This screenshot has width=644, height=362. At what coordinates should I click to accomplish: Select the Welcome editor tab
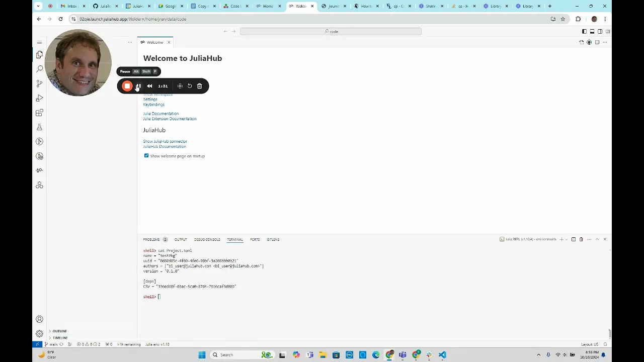[155, 42]
